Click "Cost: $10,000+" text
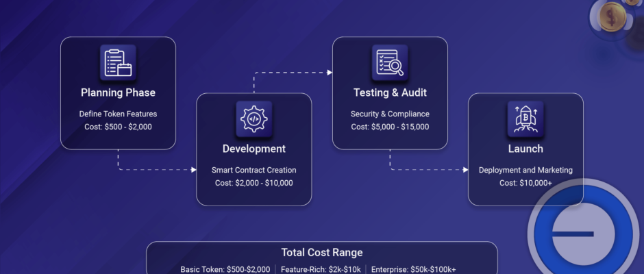This screenshot has height=274, width=644. [x=525, y=183]
